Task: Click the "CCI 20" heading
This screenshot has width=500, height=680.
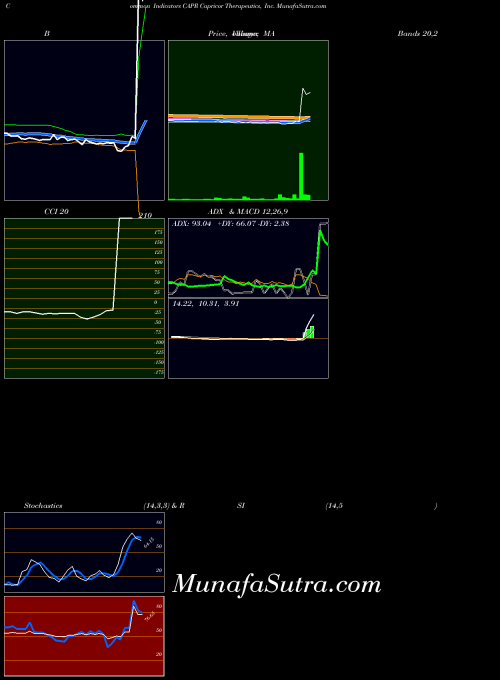Action: [x=56, y=212]
